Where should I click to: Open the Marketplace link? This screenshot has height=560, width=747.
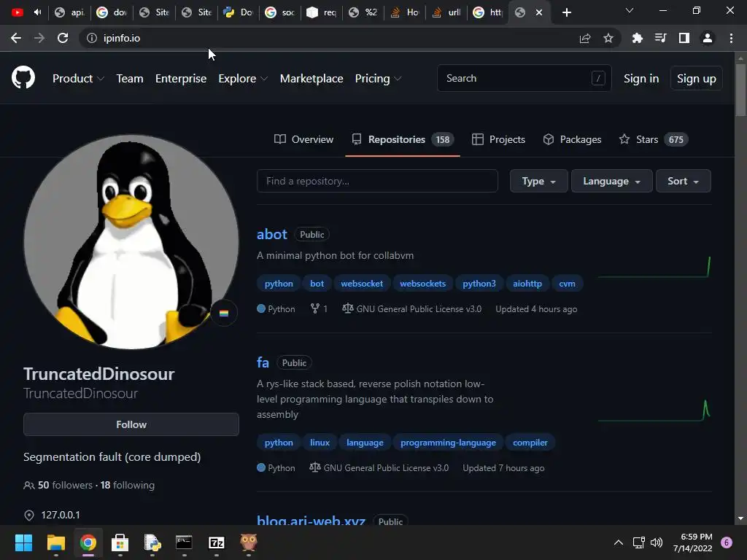[x=311, y=78]
